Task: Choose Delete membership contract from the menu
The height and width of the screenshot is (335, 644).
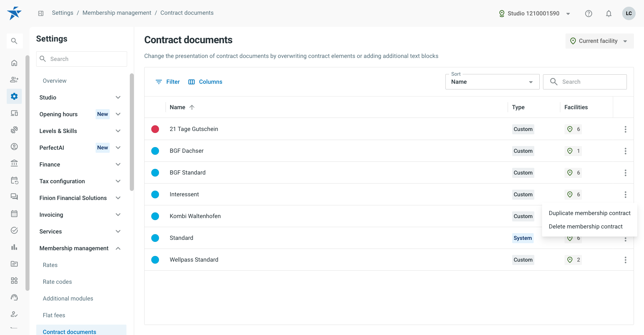Action: [x=590, y=226]
